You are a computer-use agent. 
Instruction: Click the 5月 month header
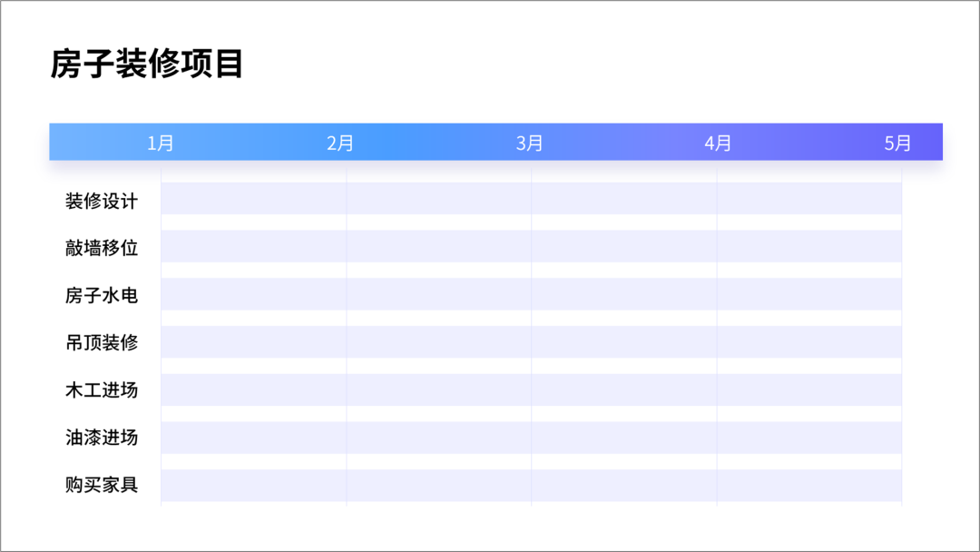click(x=897, y=143)
